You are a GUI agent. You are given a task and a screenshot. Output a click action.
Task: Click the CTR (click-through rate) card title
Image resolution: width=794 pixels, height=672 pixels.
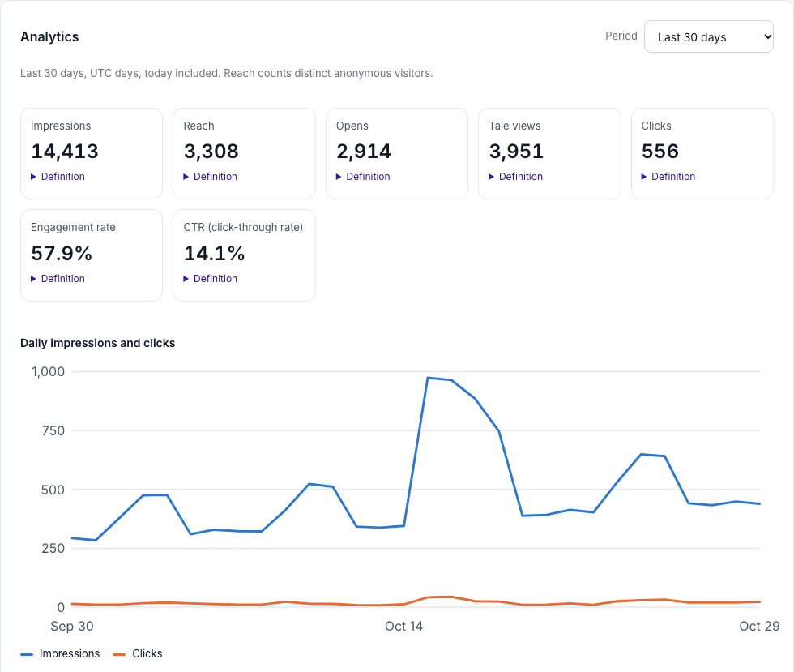(243, 227)
